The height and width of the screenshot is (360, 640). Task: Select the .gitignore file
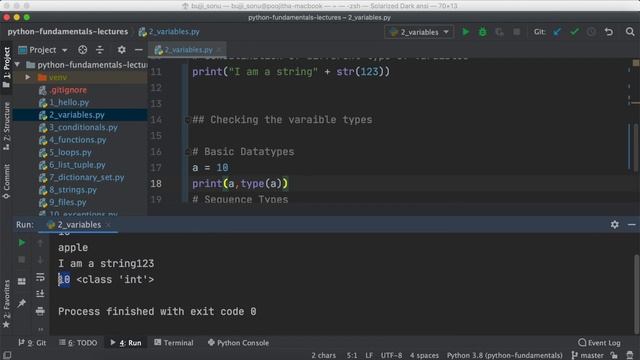[x=68, y=90]
